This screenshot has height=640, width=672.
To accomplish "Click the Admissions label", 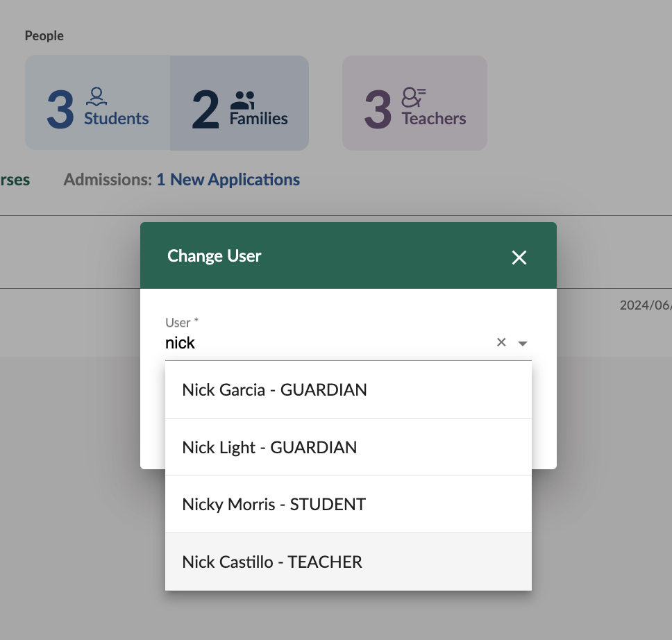I will tap(108, 180).
